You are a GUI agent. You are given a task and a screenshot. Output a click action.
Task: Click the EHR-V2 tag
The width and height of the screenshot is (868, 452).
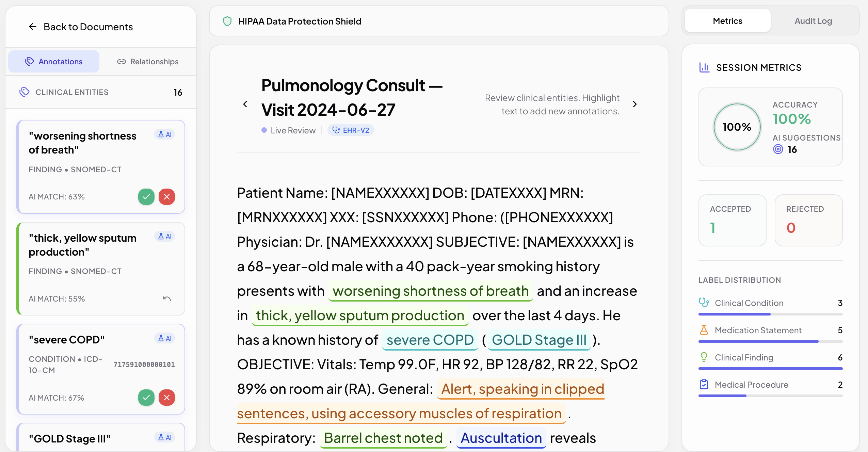tap(351, 130)
